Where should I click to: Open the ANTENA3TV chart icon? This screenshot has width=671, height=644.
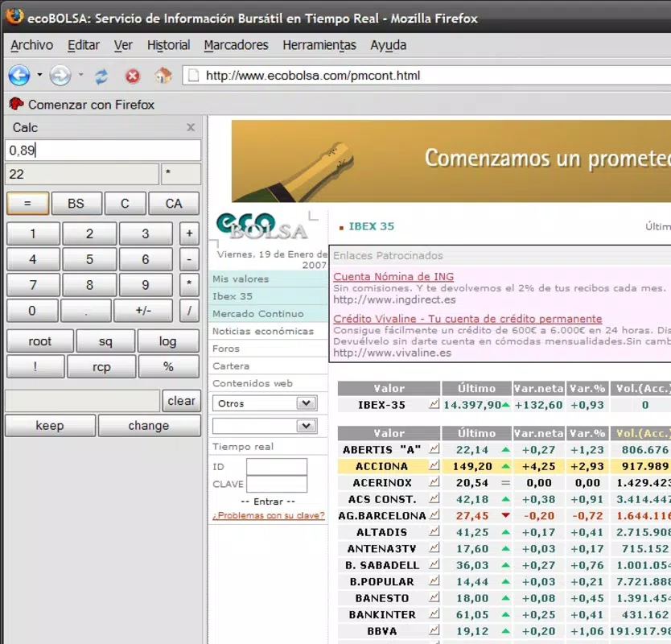[x=434, y=547]
